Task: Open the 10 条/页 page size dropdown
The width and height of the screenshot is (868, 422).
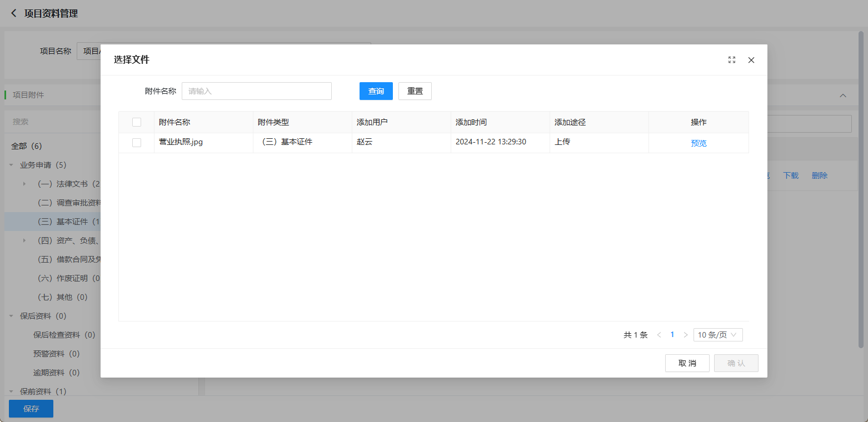Action: (x=718, y=335)
